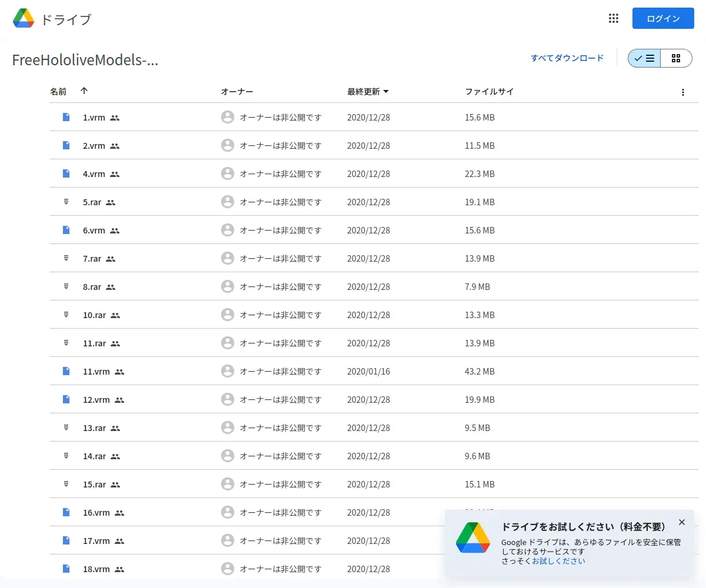Click the オーナー column header

pyautogui.click(x=237, y=92)
